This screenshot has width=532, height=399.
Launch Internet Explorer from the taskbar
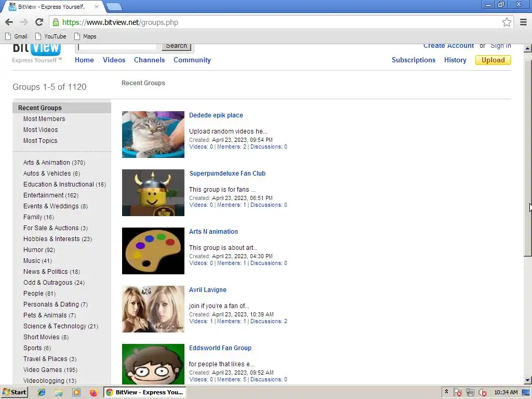coord(42,393)
